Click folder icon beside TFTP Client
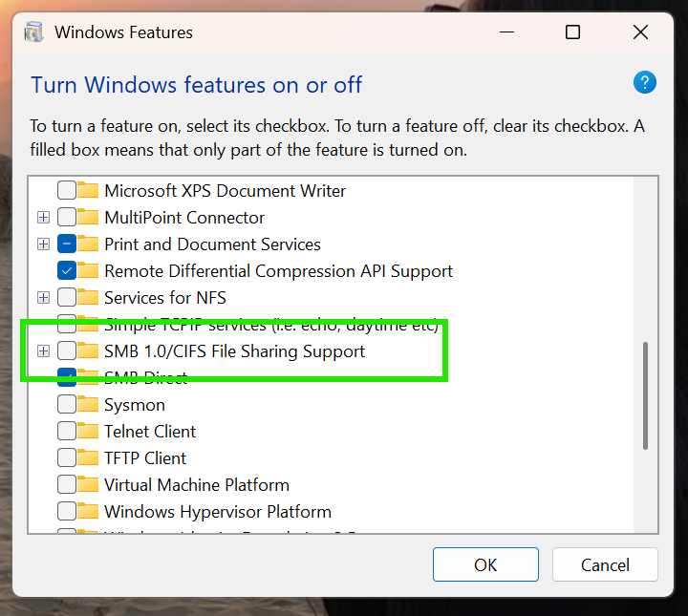The image size is (688, 616). click(x=88, y=457)
